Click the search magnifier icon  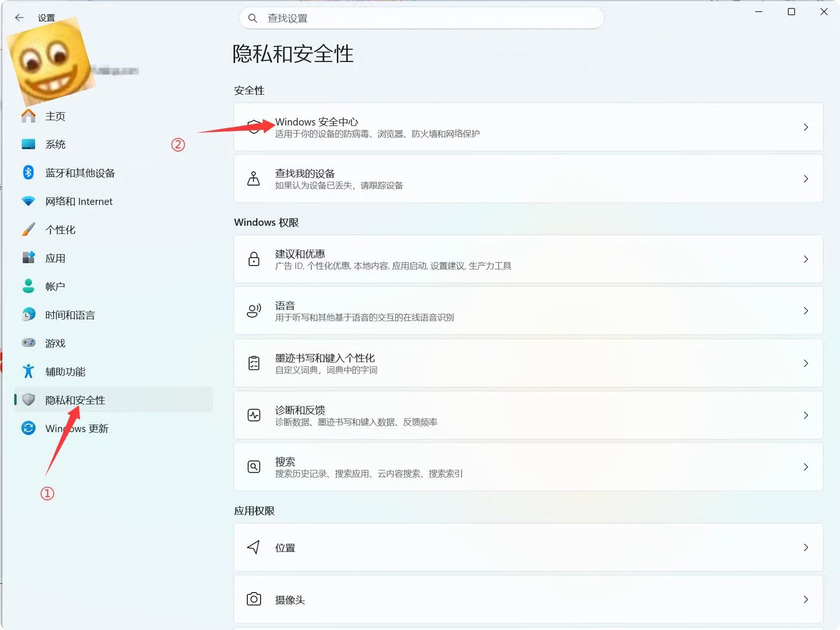tap(253, 18)
